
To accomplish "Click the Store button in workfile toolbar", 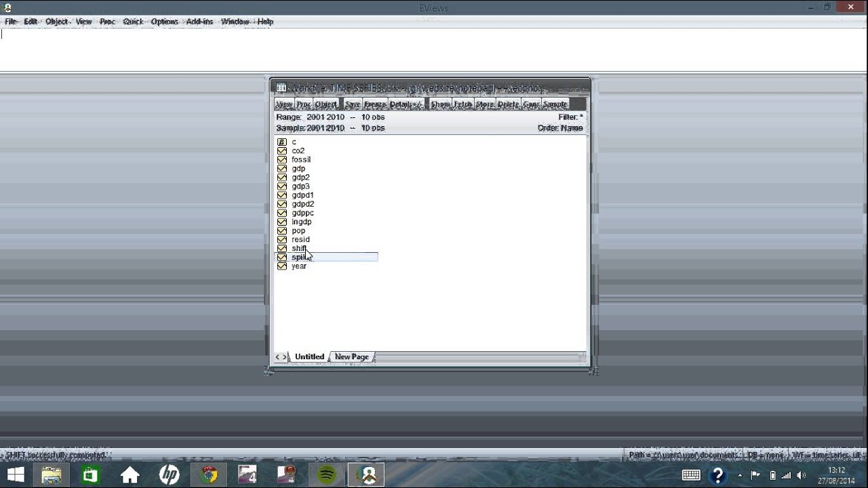I will tap(485, 104).
